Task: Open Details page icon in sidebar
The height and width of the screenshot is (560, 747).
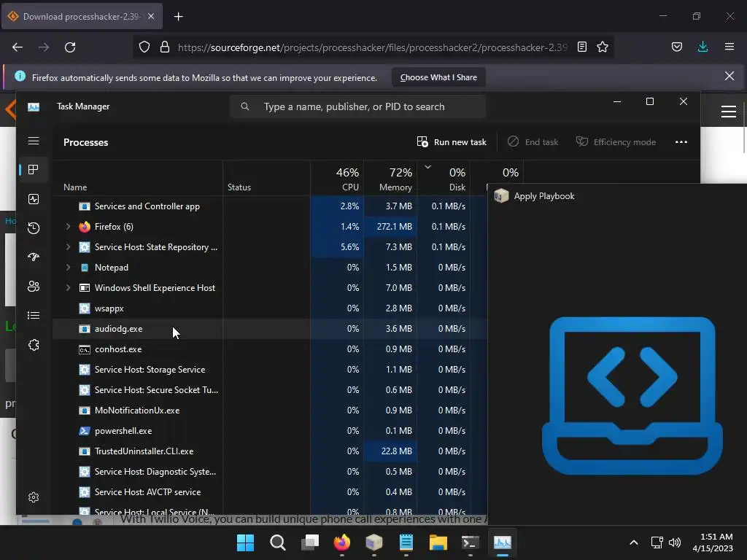Action: tap(34, 315)
